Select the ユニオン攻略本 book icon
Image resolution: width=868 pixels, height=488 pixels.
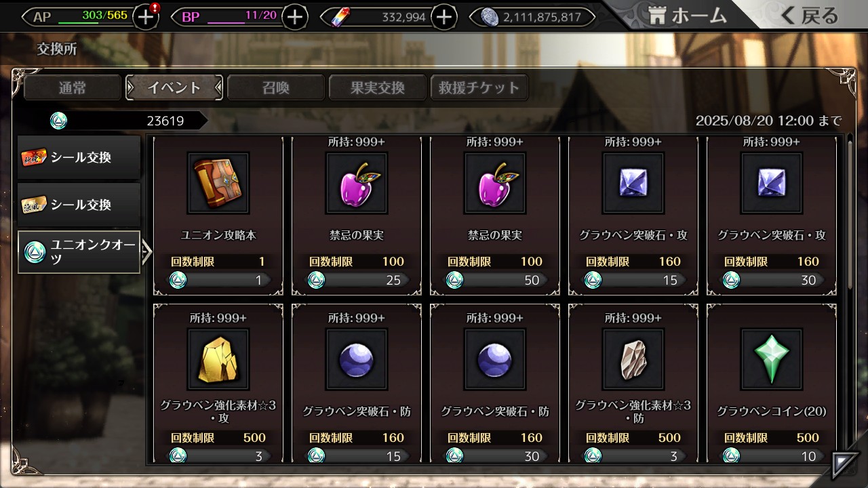[218, 183]
